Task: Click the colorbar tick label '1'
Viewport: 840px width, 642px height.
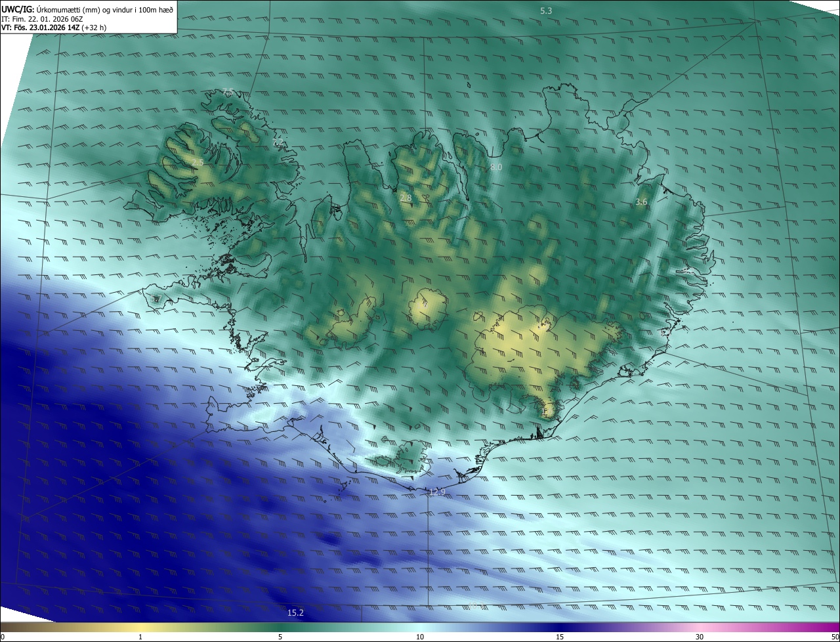Action: [x=140, y=637]
